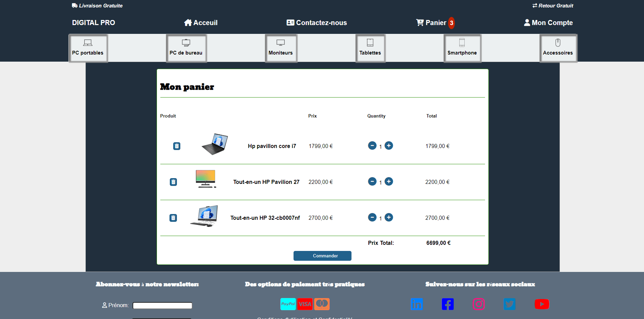The width and height of the screenshot is (644, 319).
Task: Click the Prix column header
Action: click(313, 116)
